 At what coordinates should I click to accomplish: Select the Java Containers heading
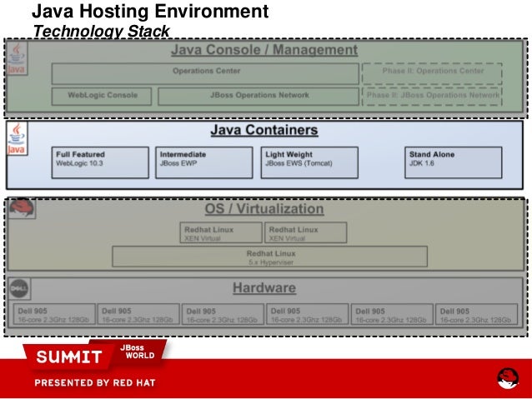tap(264, 130)
